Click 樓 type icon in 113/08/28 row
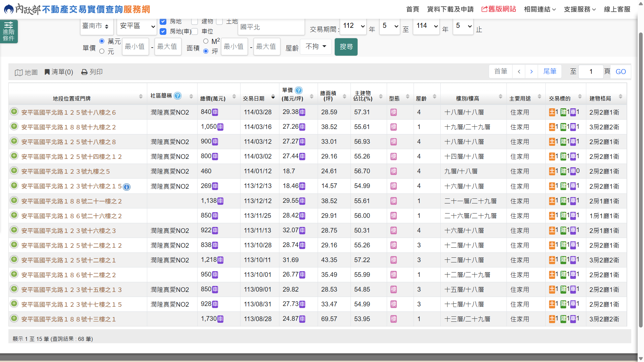Image resolution: width=644 pixels, height=362 pixels. click(394, 319)
